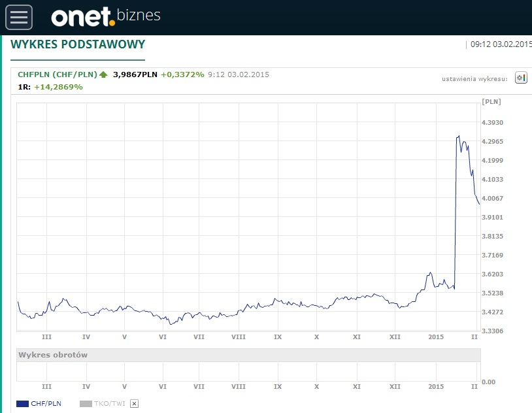Click the 2015 marker on chart's time axis

click(x=436, y=337)
